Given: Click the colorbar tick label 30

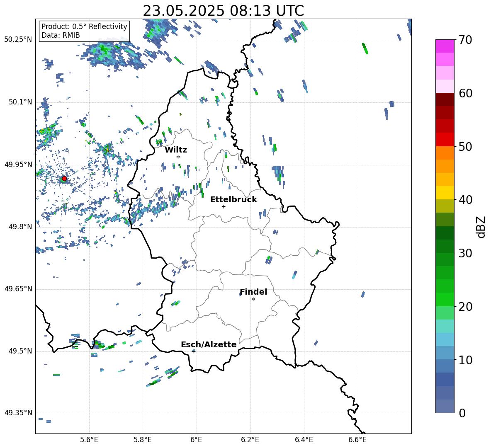Looking at the screenshot, I should (465, 253).
